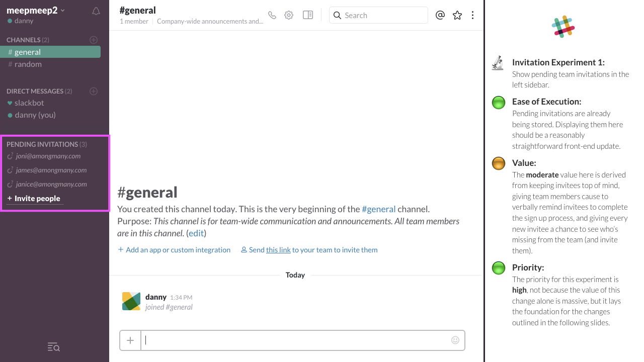
Task: Click the plus attachment button in composer
Action: (130, 340)
